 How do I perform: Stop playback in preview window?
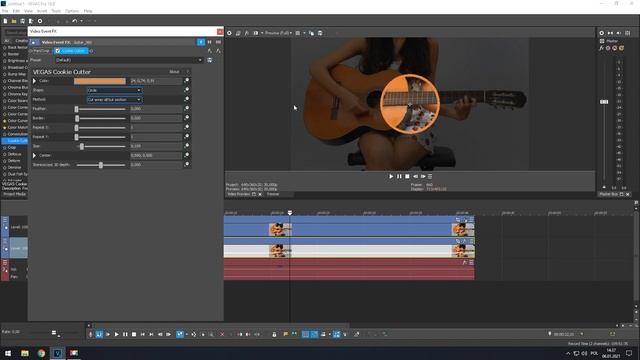(x=407, y=176)
